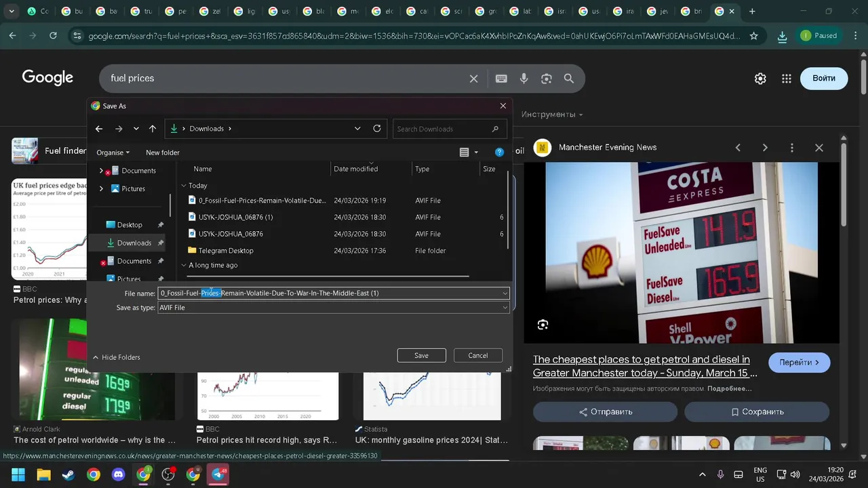Click Save button
This screenshot has width=868, height=488.
(x=422, y=356)
